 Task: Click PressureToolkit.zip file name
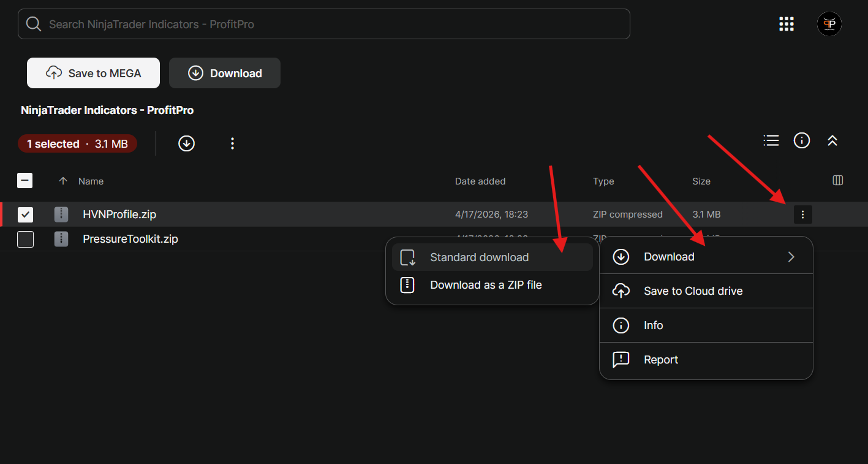click(130, 239)
